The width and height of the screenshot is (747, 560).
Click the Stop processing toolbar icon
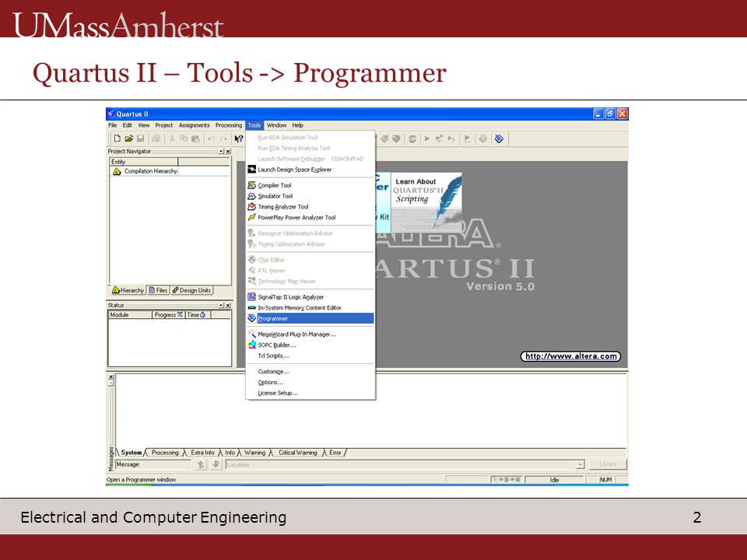pos(412,138)
